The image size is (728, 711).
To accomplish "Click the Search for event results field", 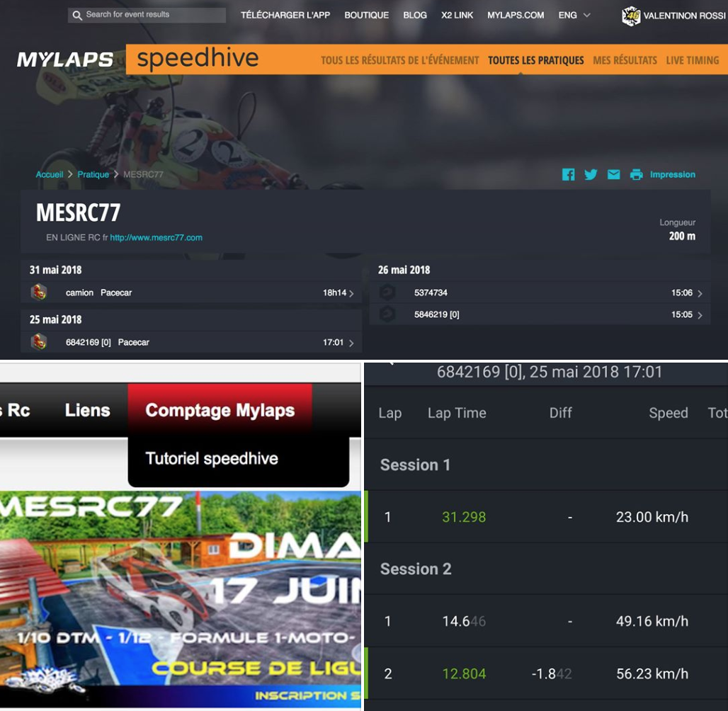I will tap(147, 15).
